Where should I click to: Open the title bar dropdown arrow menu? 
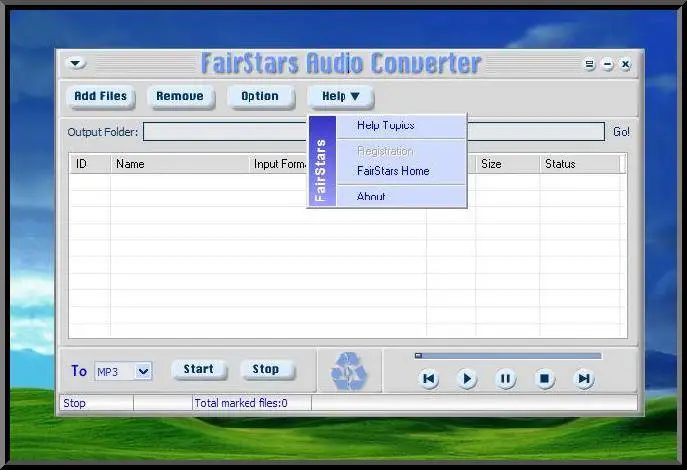[76, 64]
